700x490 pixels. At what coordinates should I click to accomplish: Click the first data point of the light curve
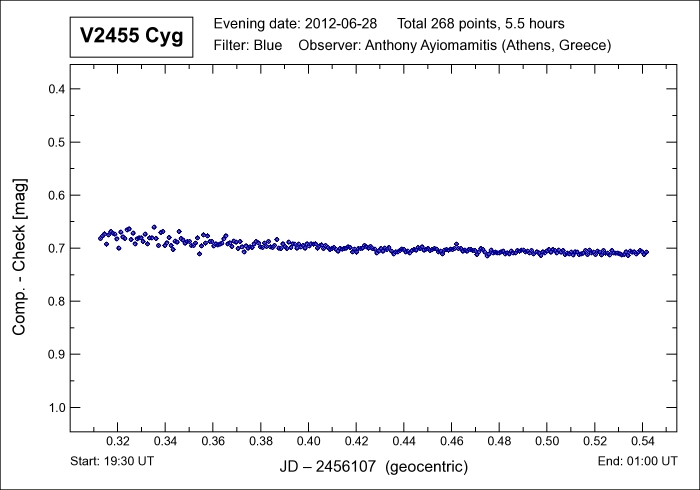100,238
